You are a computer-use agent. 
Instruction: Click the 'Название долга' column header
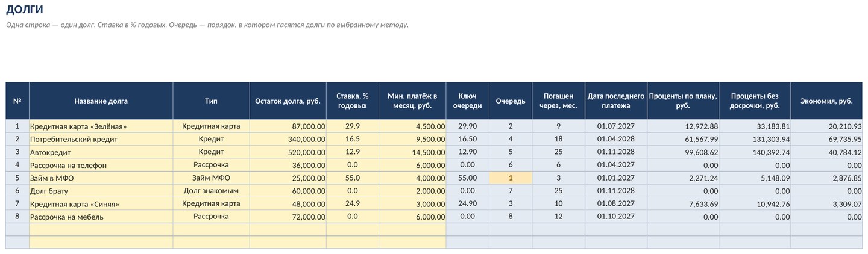(101, 101)
